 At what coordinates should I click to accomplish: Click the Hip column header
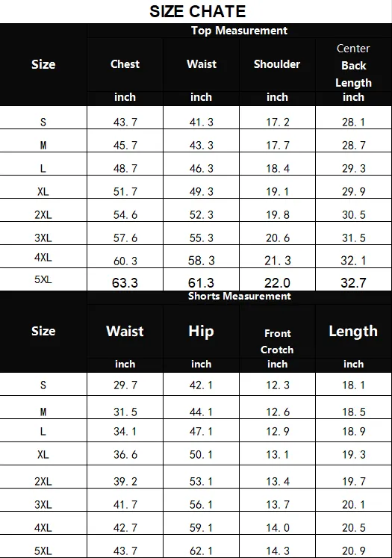pyautogui.click(x=202, y=332)
